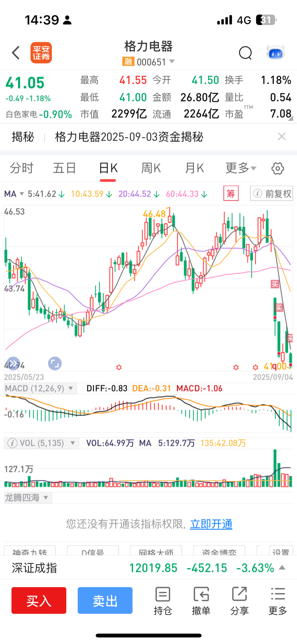
Task: Tap the 量比 0.54 value
Action: coord(281,97)
